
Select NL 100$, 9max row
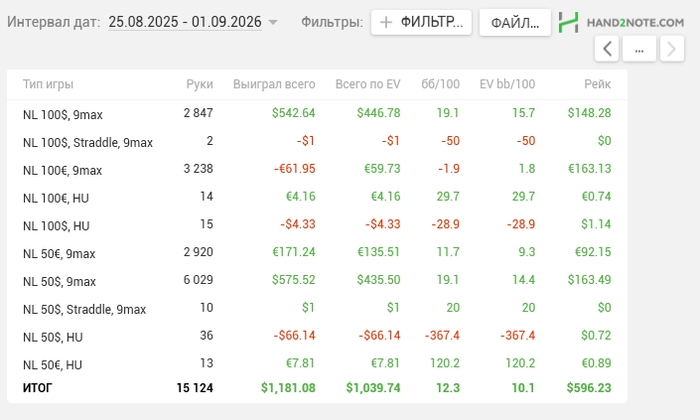62,114
